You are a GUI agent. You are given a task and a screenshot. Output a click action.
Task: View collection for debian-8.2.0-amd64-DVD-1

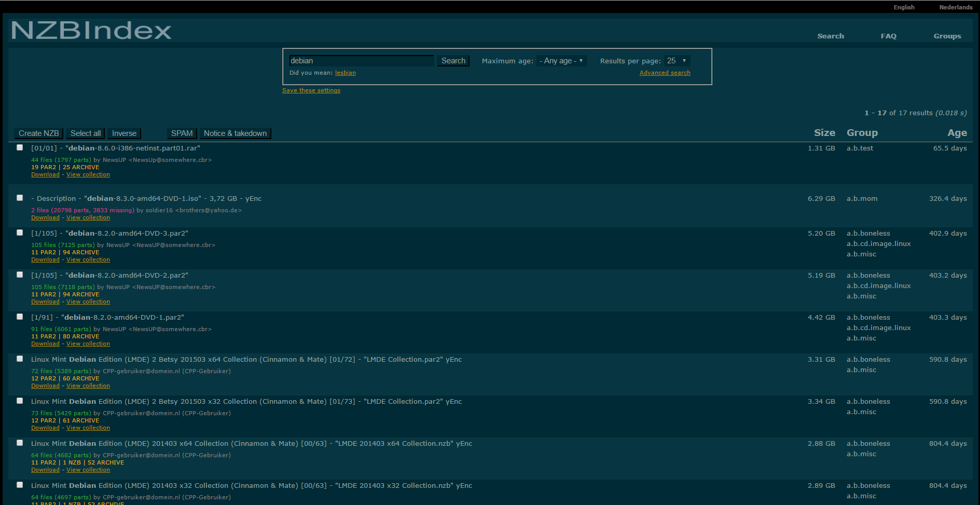point(88,344)
